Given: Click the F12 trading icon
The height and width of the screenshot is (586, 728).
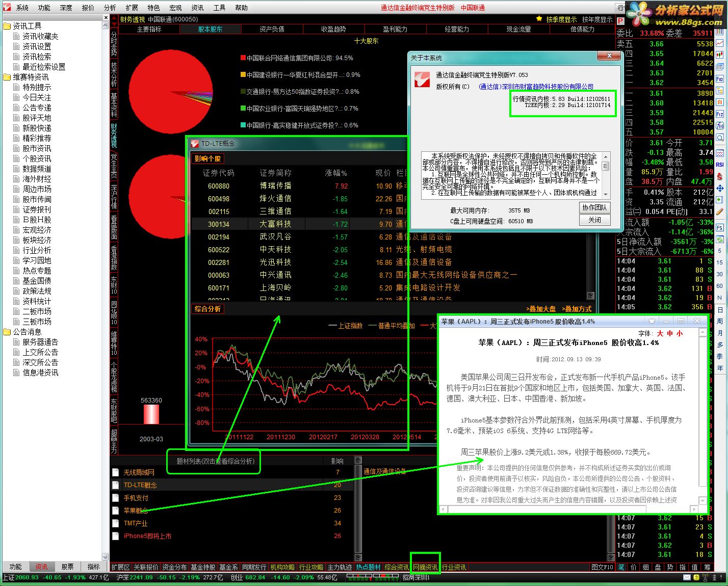Looking at the screenshot, I should pyautogui.click(x=720, y=114).
